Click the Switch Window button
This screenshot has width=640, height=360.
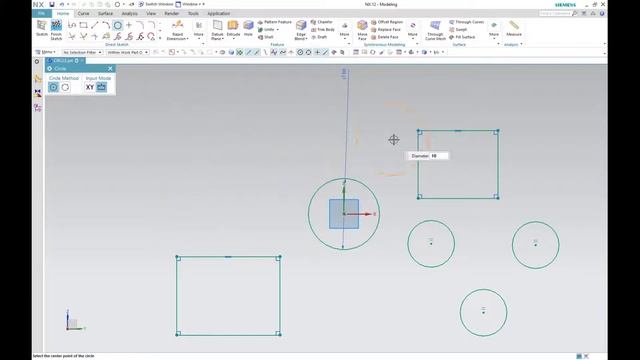156,4
